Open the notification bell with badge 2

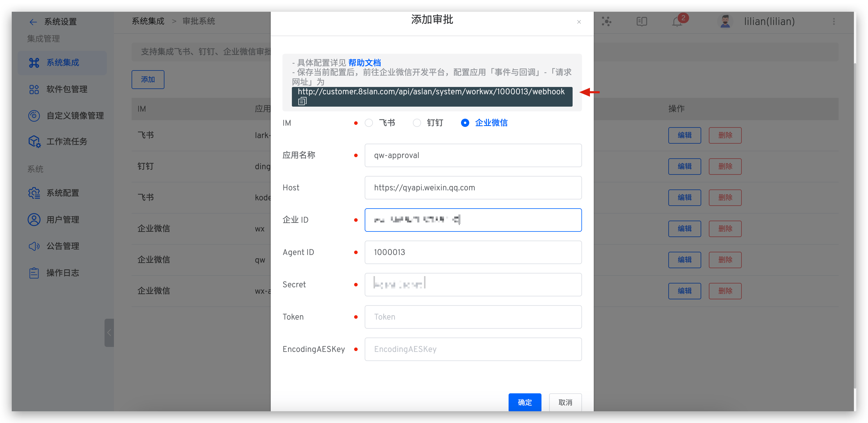(677, 21)
